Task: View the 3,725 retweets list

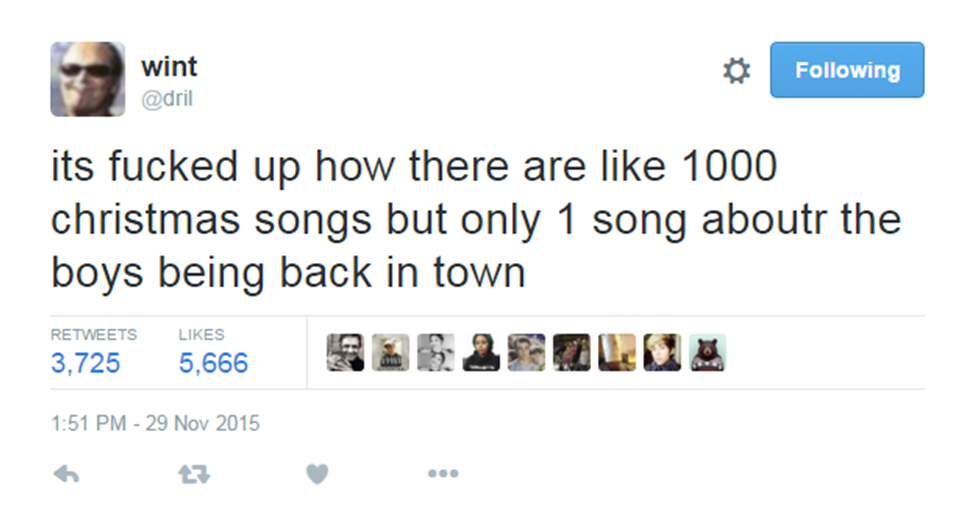Action: click(x=86, y=363)
